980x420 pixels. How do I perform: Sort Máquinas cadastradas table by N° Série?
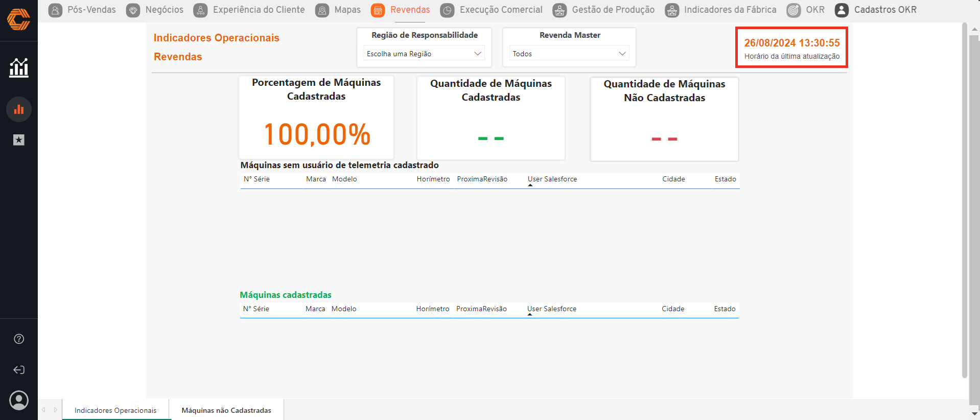click(256, 309)
